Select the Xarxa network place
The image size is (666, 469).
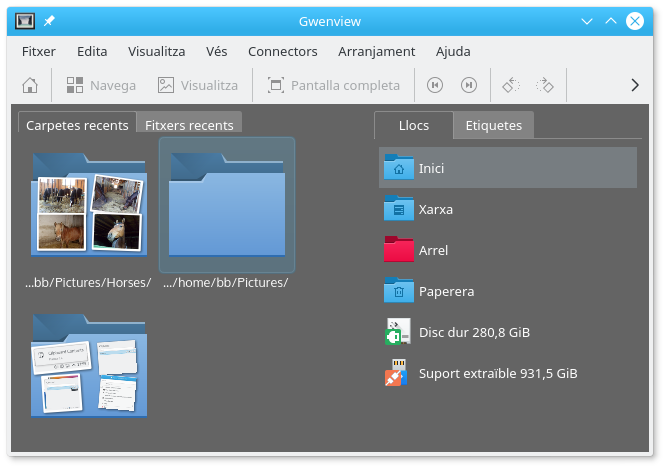435,209
